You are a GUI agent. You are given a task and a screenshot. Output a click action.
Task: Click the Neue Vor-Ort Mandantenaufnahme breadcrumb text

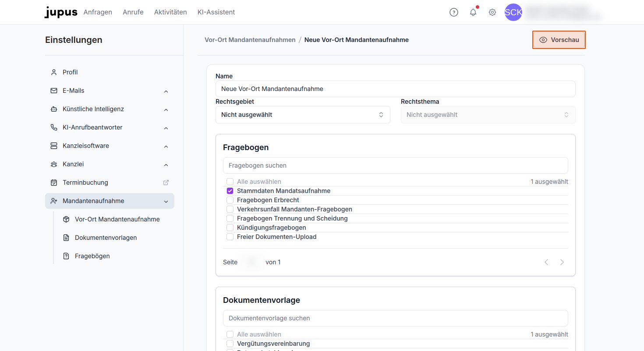pos(357,40)
